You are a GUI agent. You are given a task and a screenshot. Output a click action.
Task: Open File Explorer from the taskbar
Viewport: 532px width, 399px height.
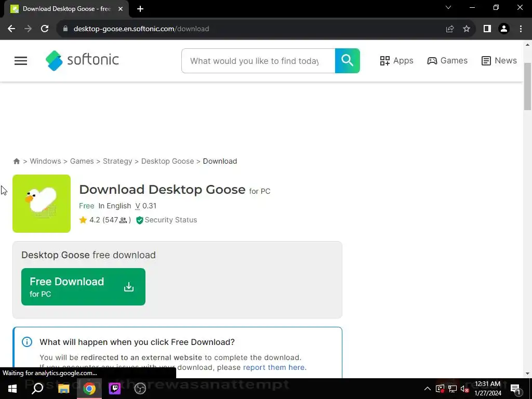pyautogui.click(x=63, y=389)
